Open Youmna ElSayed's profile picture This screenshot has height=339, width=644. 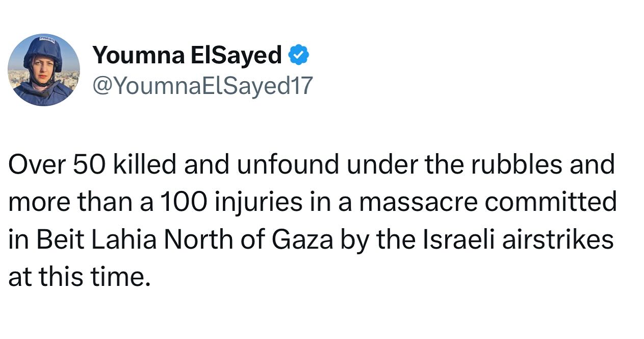[44, 70]
